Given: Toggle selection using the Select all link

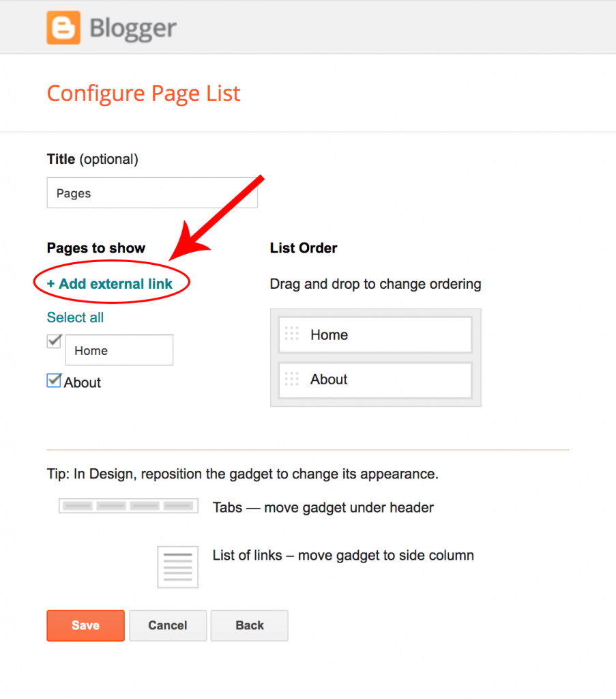Looking at the screenshot, I should pos(75,317).
